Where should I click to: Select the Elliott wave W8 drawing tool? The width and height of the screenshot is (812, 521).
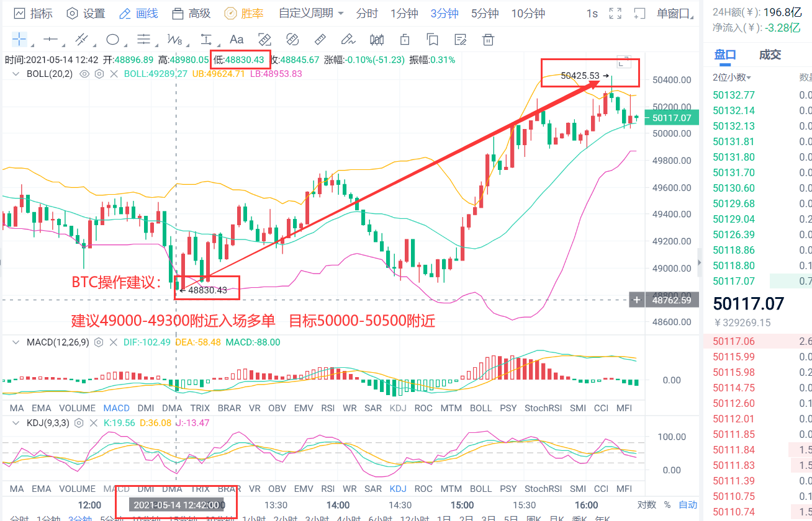tap(174, 39)
